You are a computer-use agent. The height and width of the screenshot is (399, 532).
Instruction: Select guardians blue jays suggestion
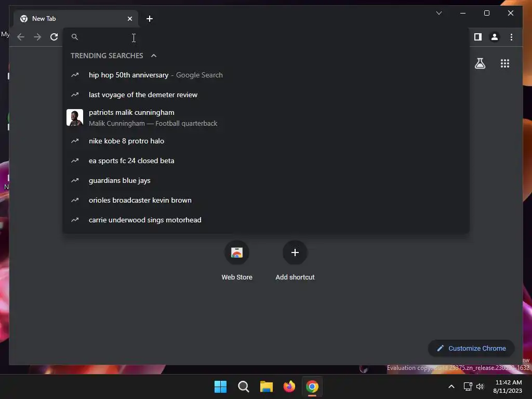click(x=266, y=180)
